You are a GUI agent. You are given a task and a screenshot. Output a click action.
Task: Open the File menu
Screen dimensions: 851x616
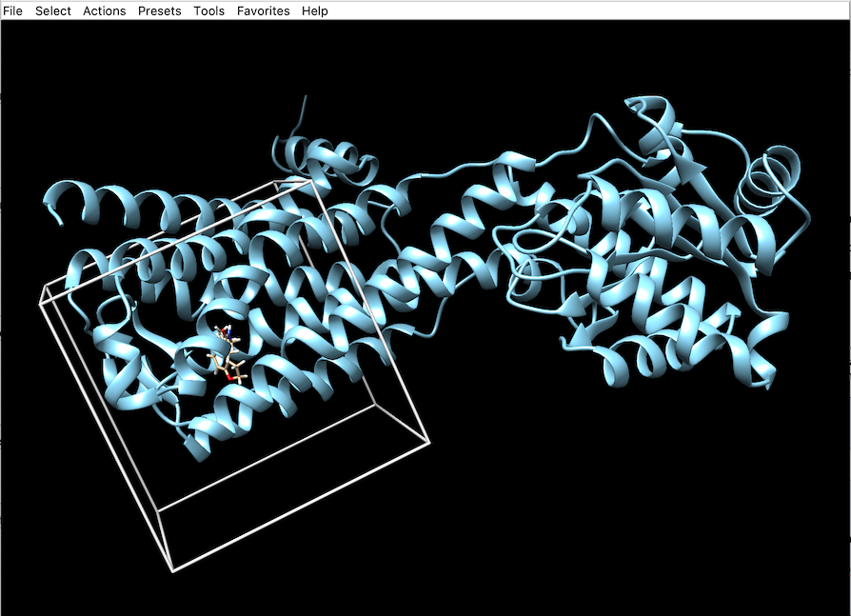(x=13, y=10)
